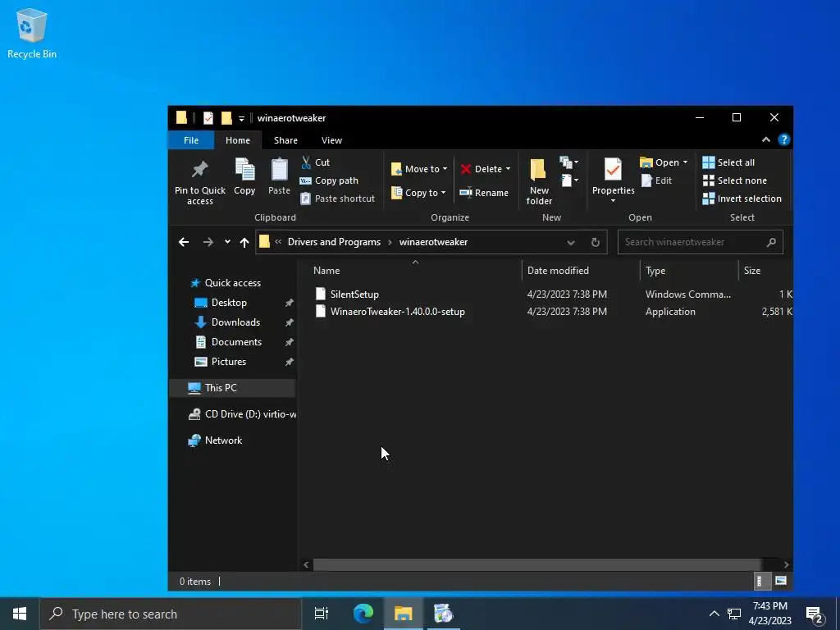Open recent locations dropdown arrow
Screen dimensions: 840x630
[x=227, y=242]
